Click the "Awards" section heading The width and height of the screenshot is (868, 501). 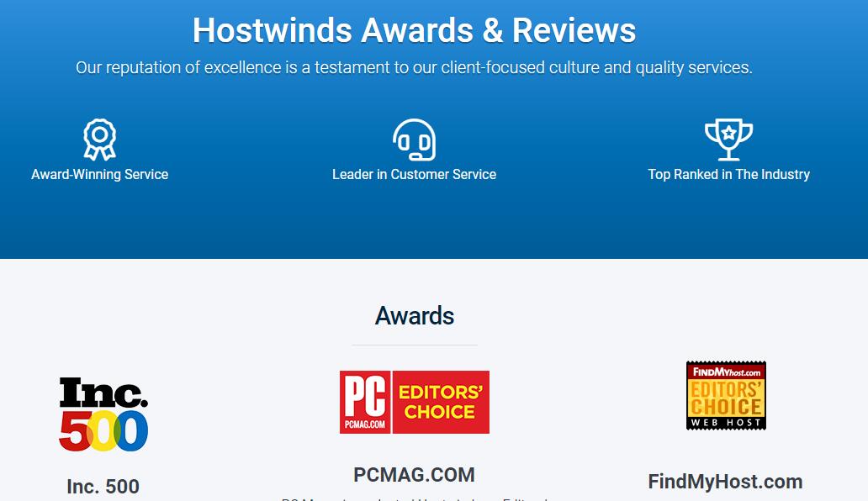414,316
